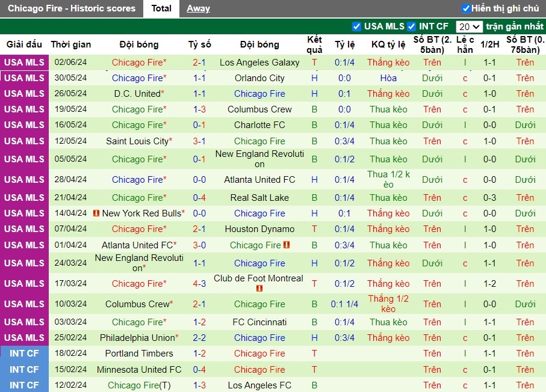Click the 2-2 score versus Philadelphia Union
Viewport: 546px width, 392px height.
(x=199, y=338)
